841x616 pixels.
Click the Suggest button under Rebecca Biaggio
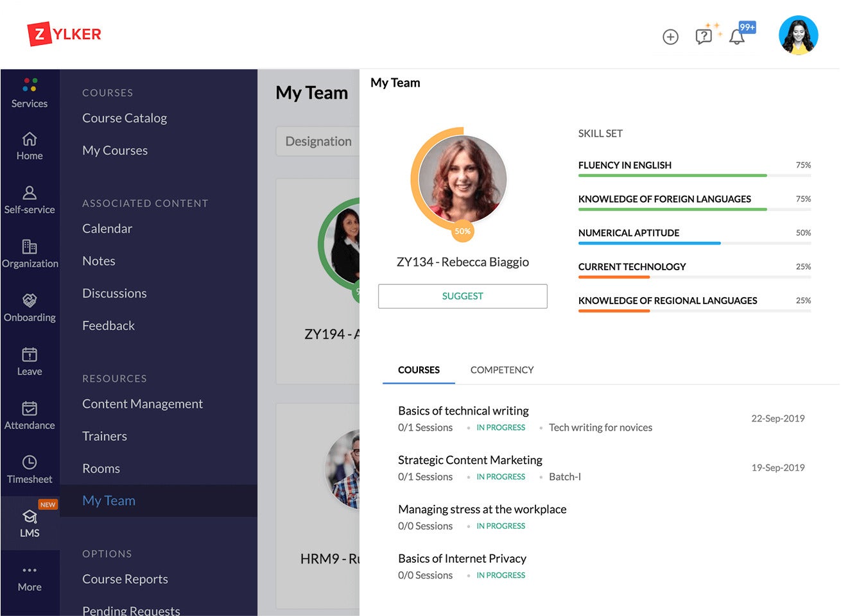[462, 296]
